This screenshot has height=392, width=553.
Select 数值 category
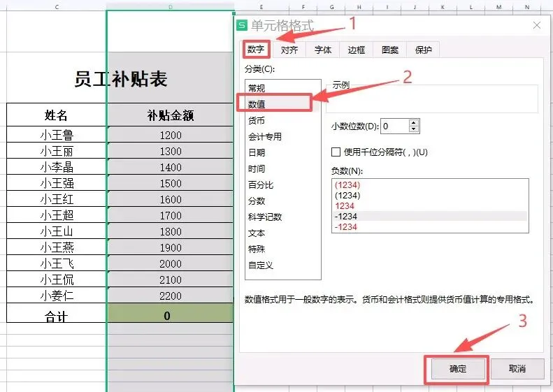click(x=283, y=104)
